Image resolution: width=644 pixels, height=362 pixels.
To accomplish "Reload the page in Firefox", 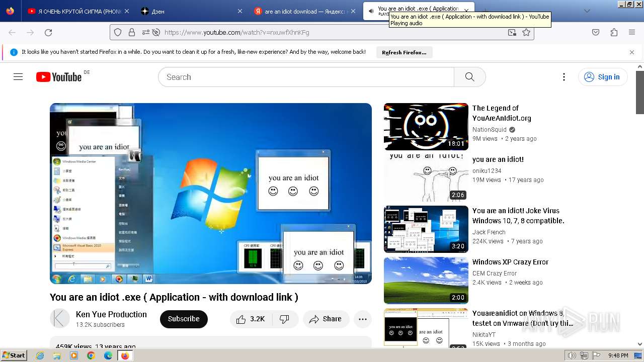I will point(48,32).
